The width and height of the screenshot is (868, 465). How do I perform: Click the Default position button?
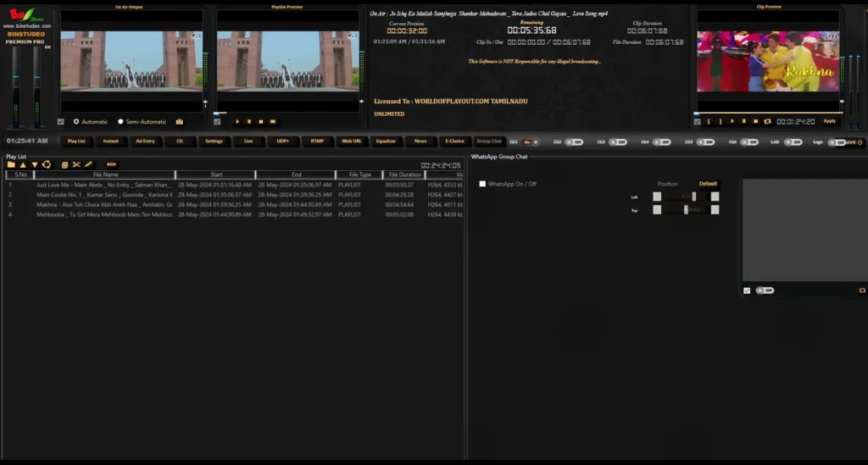click(x=708, y=184)
